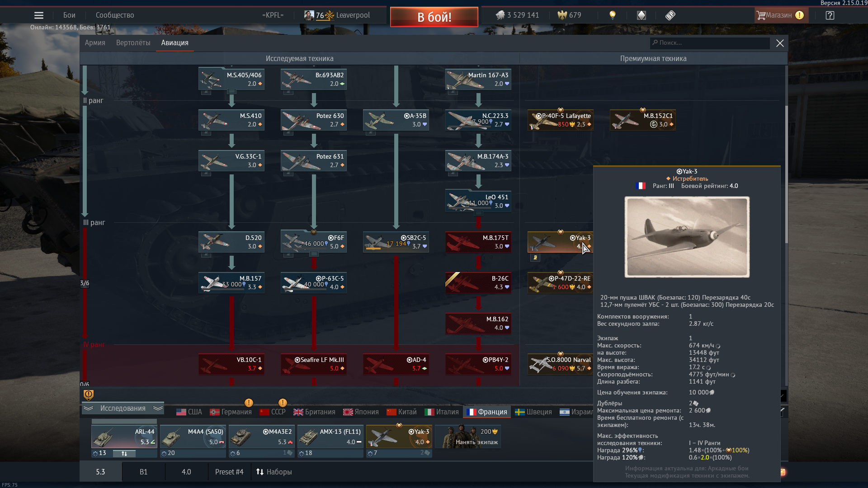
Task: Hire new crew Нанять экипаж
Action: (468, 437)
